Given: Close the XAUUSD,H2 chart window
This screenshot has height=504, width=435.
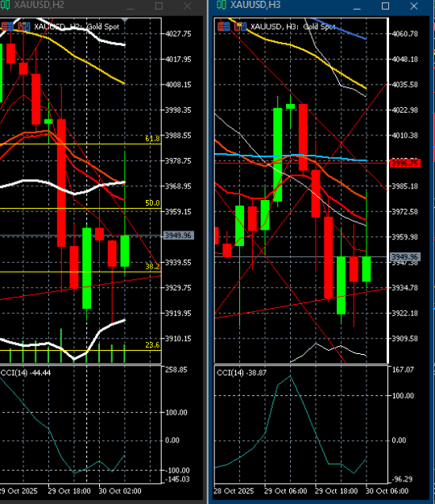Looking at the screenshot, I should (x=187, y=6).
